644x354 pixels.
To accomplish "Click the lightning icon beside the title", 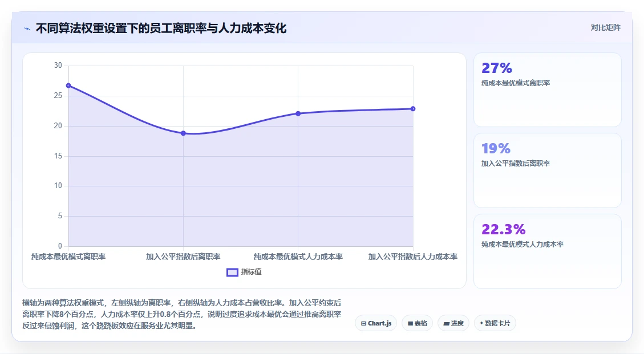I will [27, 29].
